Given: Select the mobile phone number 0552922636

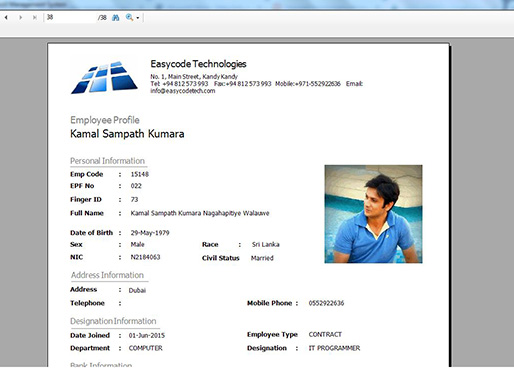Looking at the screenshot, I should coord(326,303).
